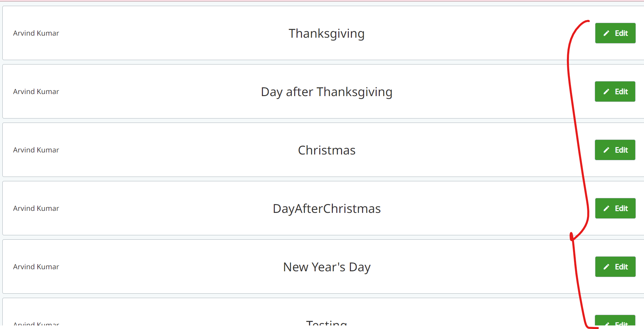Viewport: 644px width, 329px height.
Task: Click the pencil icon in the Testing row
Action: [607, 324]
